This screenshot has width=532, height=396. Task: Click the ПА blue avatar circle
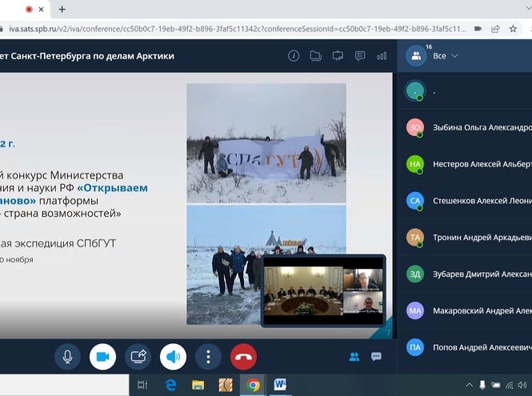click(x=415, y=347)
